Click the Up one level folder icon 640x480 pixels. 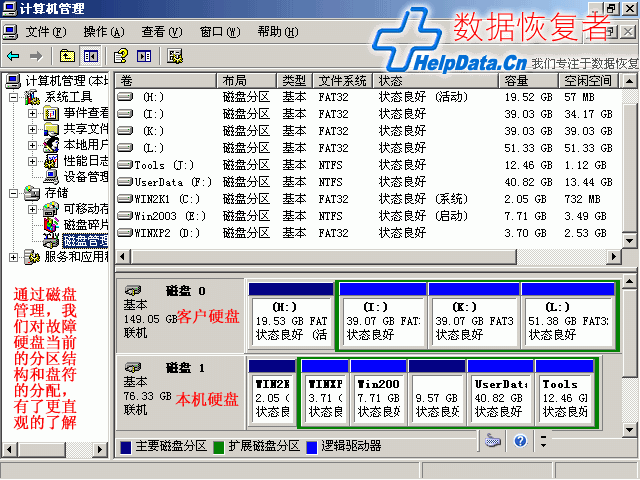click(67, 56)
